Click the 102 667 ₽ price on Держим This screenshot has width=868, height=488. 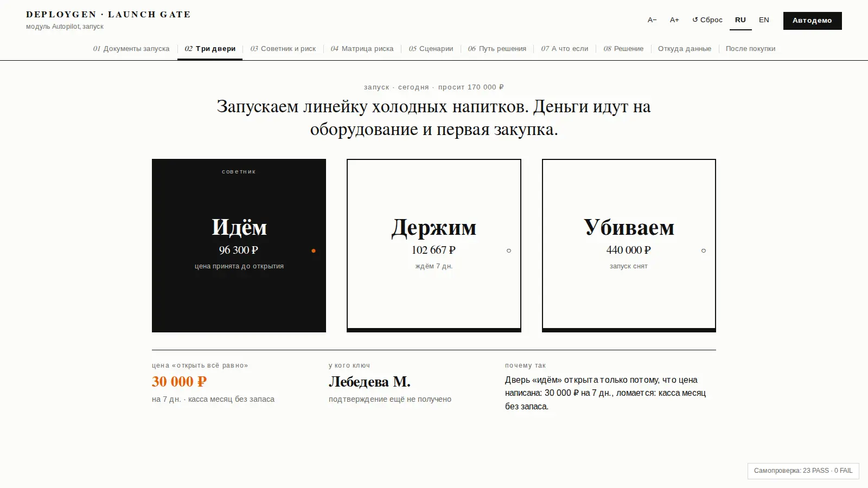[433, 250]
